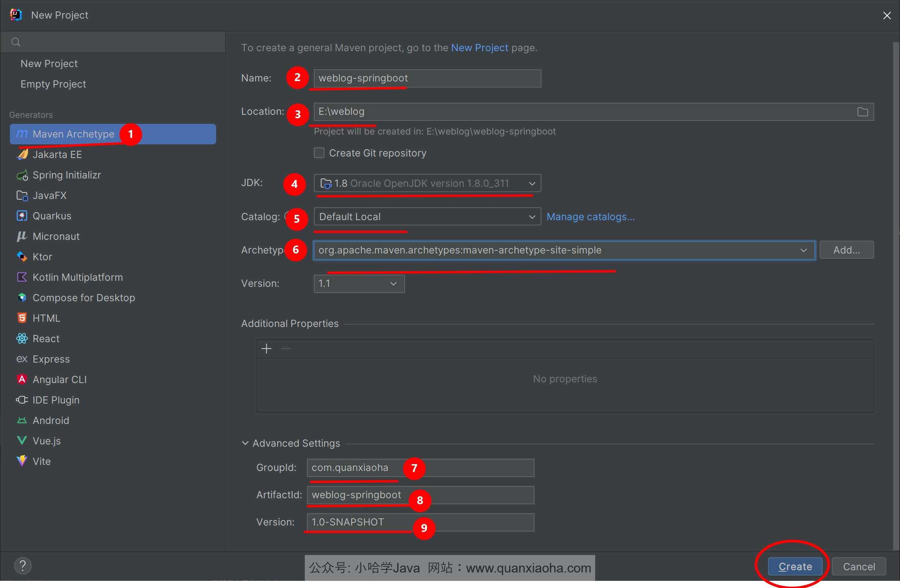Click the Angular CLI red icon
This screenshot has width=900, height=588.
pos(22,379)
